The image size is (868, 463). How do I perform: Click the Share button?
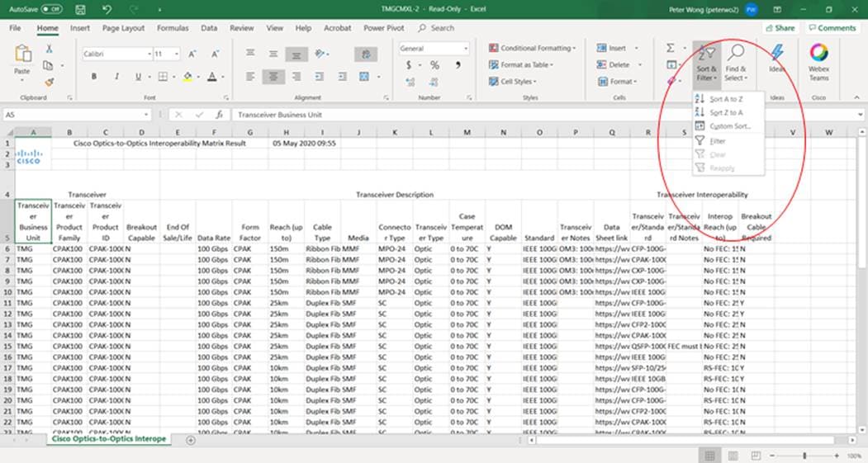[780, 28]
